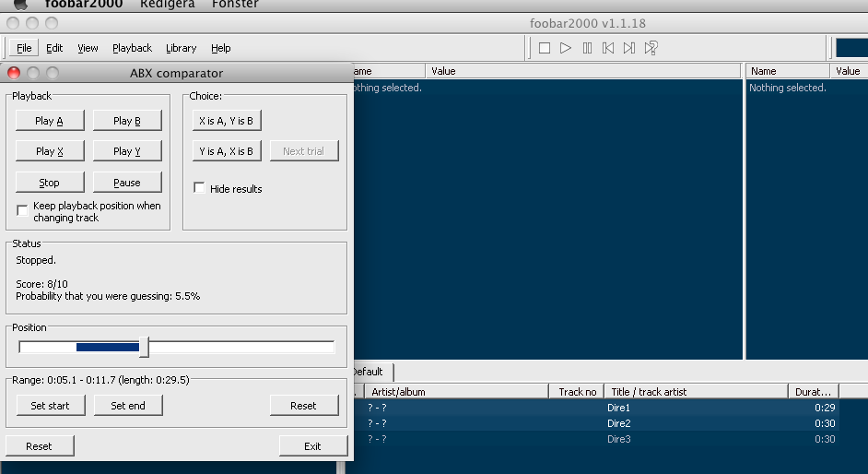Click the Play B button
The image size is (868, 474).
(127, 121)
